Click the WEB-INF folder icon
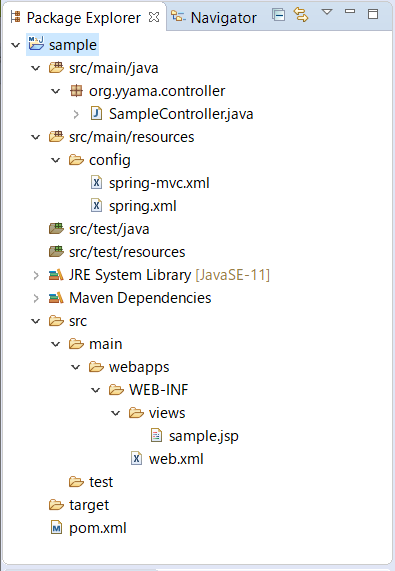The height and width of the screenshot is (571, 395). (x=116, y=390)
